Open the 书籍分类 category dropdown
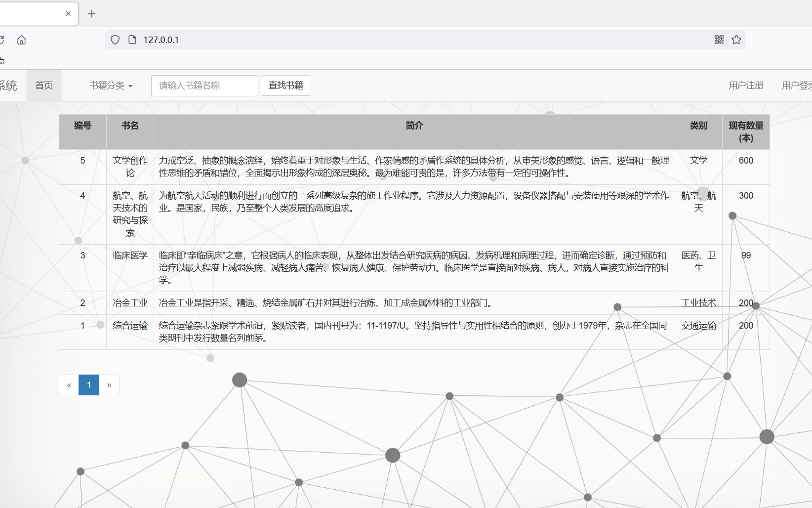This screenshot has width=812, height=508. 107,85
